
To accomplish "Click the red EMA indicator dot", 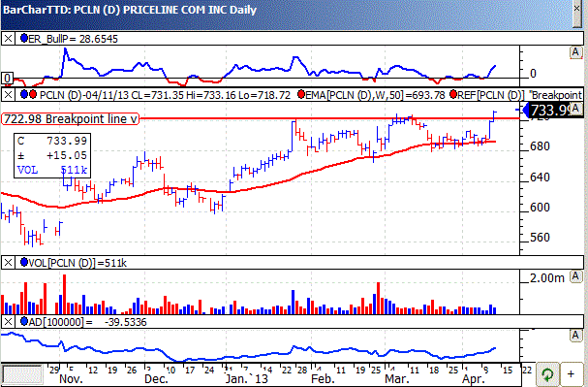I will pos(300,95).
